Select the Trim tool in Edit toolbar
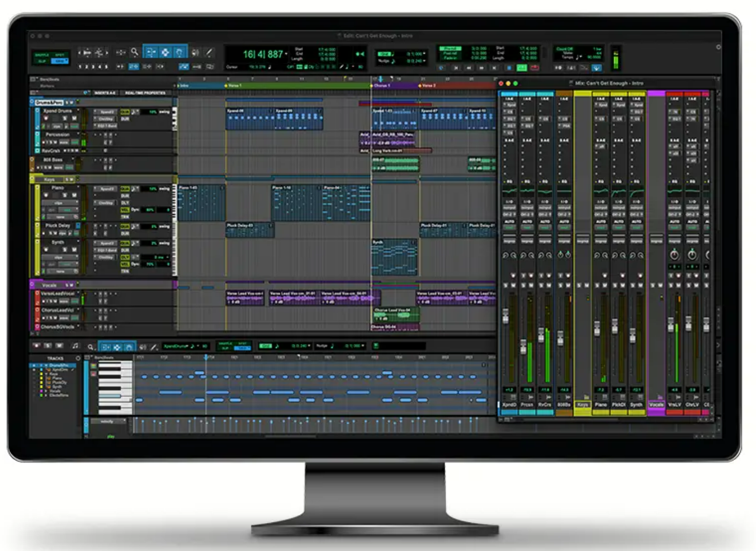The image size is (756, 551). point(151,52)
